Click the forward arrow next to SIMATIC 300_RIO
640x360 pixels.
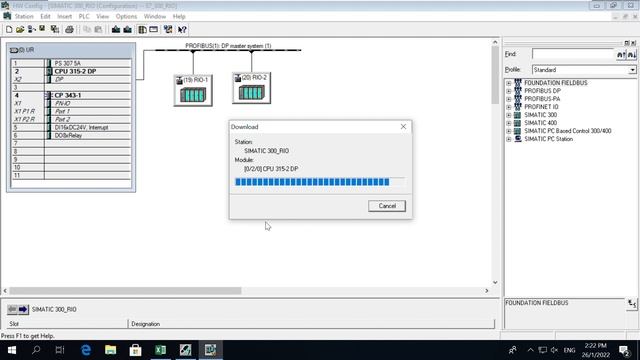(x=23, y=309)
